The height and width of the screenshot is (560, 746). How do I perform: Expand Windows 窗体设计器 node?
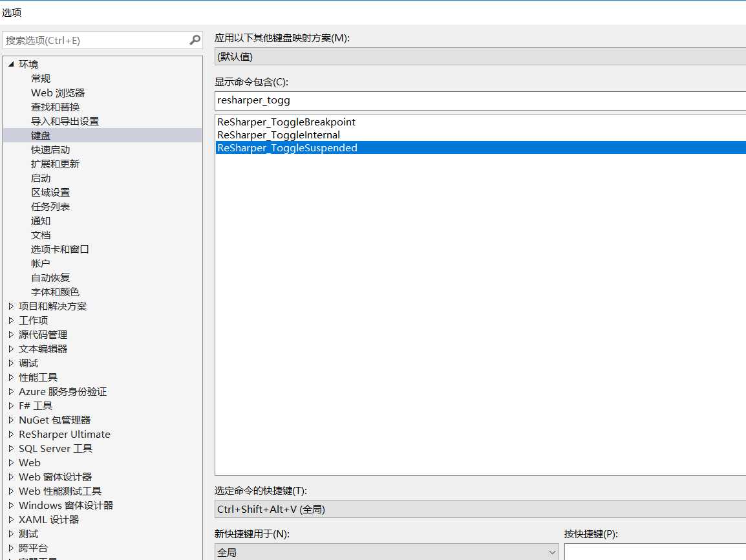11,505
